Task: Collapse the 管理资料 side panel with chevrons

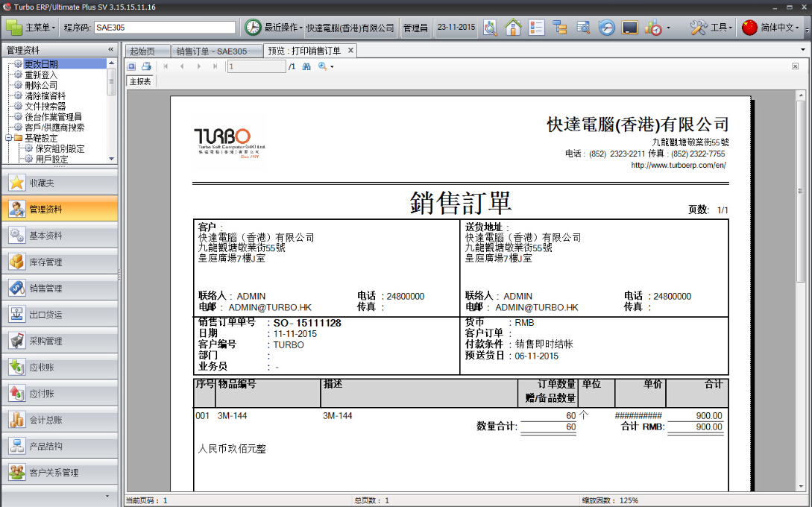Action: click(x=110, y=49)
